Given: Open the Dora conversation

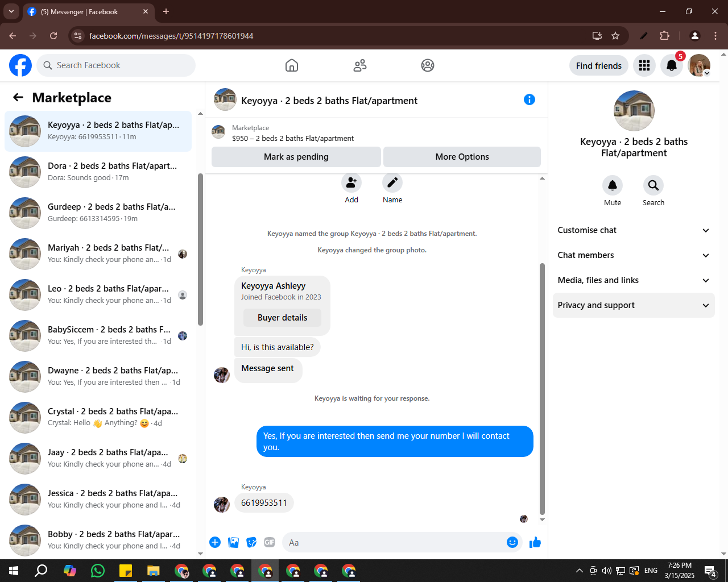Looking at the screenshot, I should click(98, 172).
